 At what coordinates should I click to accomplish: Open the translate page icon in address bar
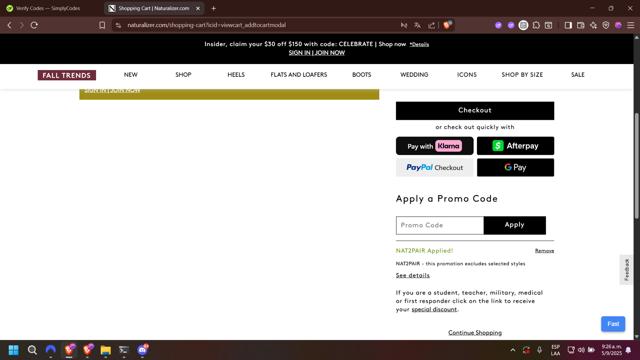[418, 25]
